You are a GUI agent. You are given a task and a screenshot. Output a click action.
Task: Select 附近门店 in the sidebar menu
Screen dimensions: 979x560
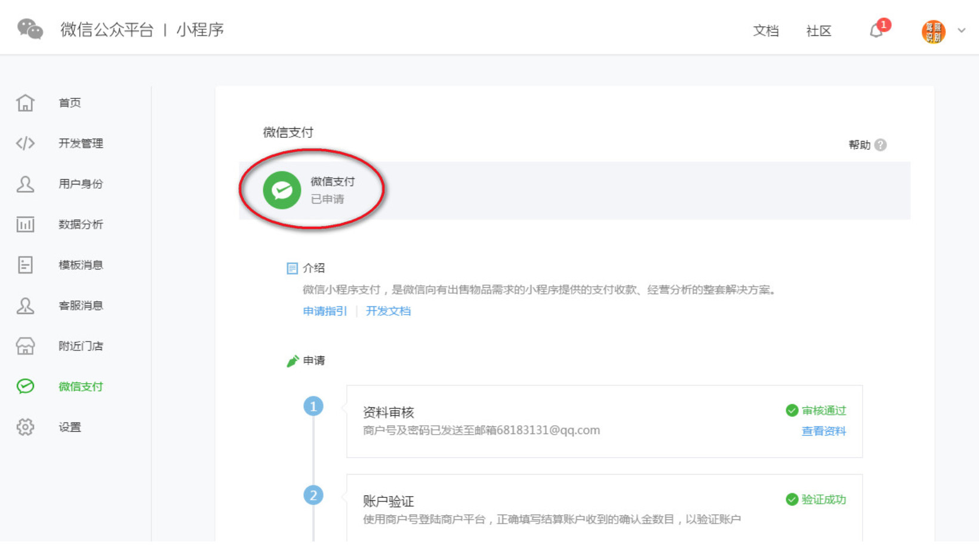point(81,346)
